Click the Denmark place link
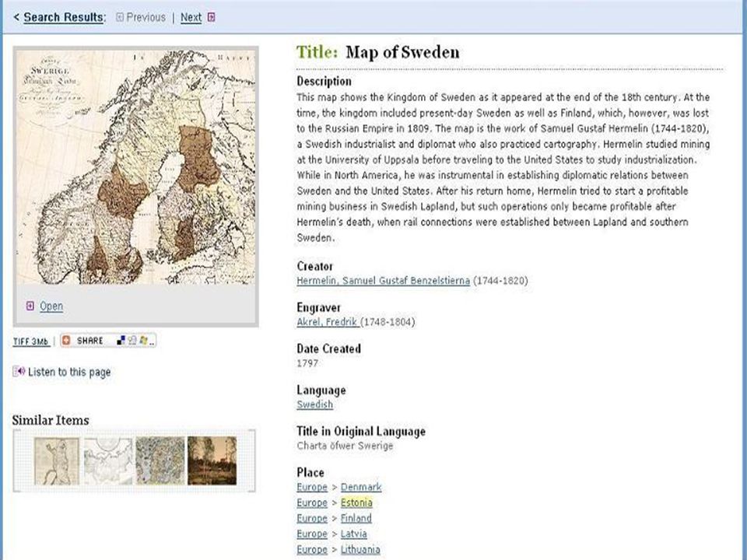The image size is (747, 560). (x=361, y=487)
